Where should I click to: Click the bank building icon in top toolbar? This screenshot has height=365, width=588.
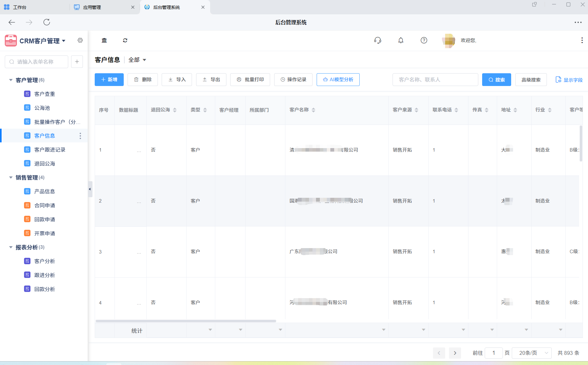[x=104, y=40]
